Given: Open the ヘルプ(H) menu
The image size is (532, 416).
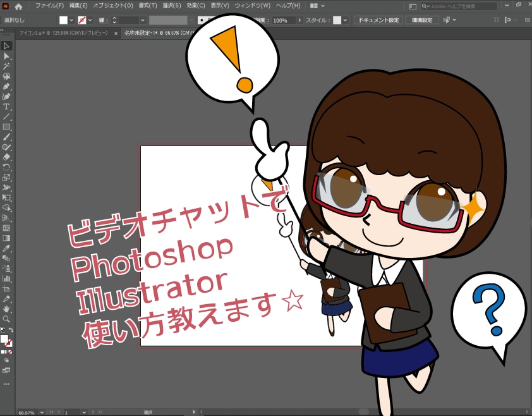Looking at the screenshot, I should [288, 6].
